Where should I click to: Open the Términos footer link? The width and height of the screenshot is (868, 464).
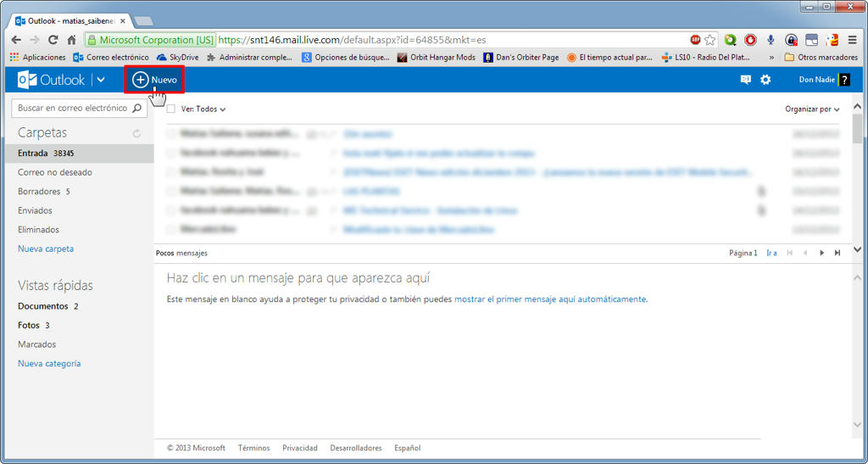[x=253, y=448]
